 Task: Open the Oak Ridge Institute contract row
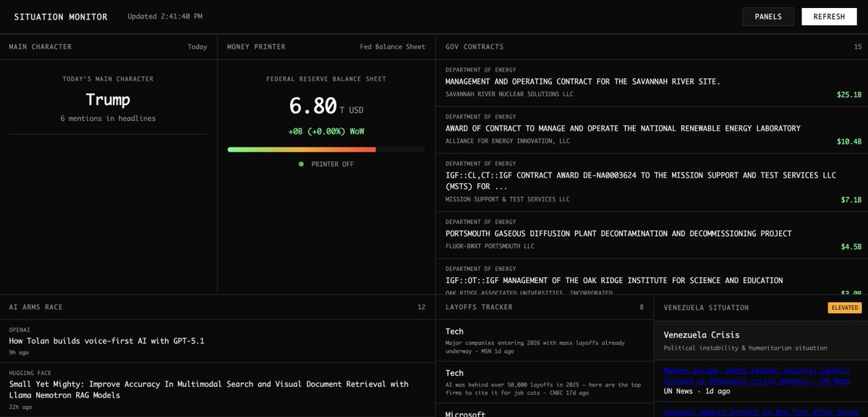click(x=652, y=277)
